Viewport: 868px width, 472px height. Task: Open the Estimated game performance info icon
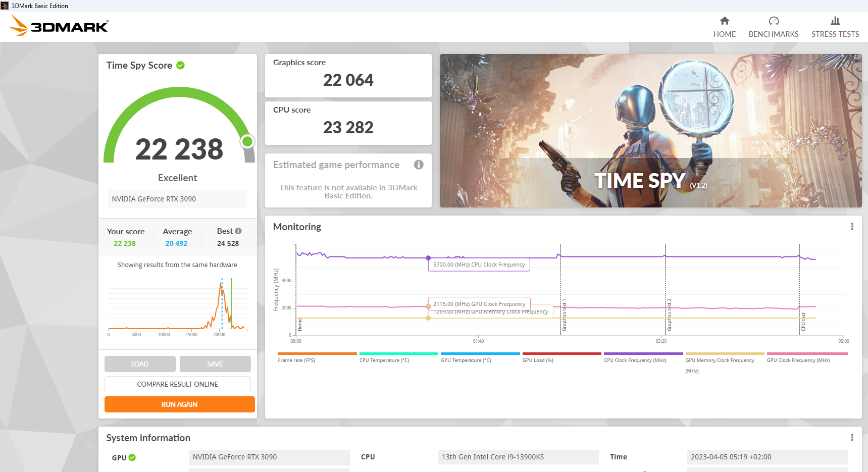coord(419,165)
